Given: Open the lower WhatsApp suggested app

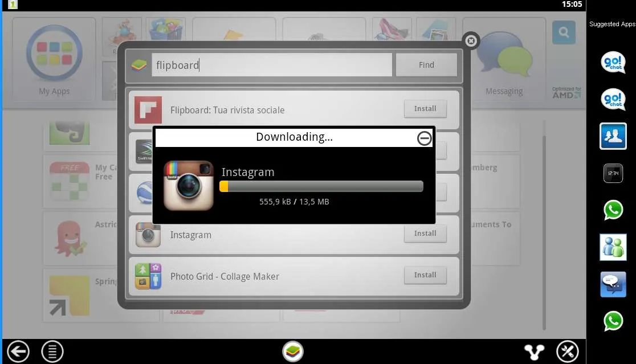Looking at the screenshot, I should 613,321.
